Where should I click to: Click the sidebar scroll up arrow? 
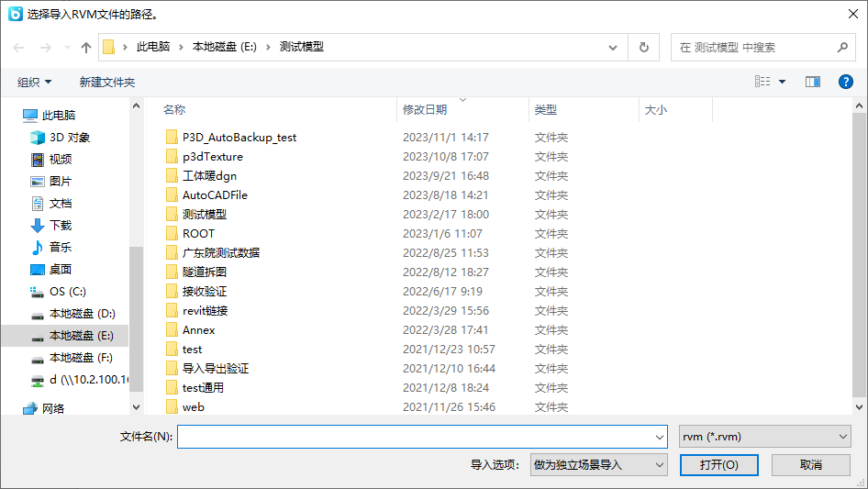[136, 106]
